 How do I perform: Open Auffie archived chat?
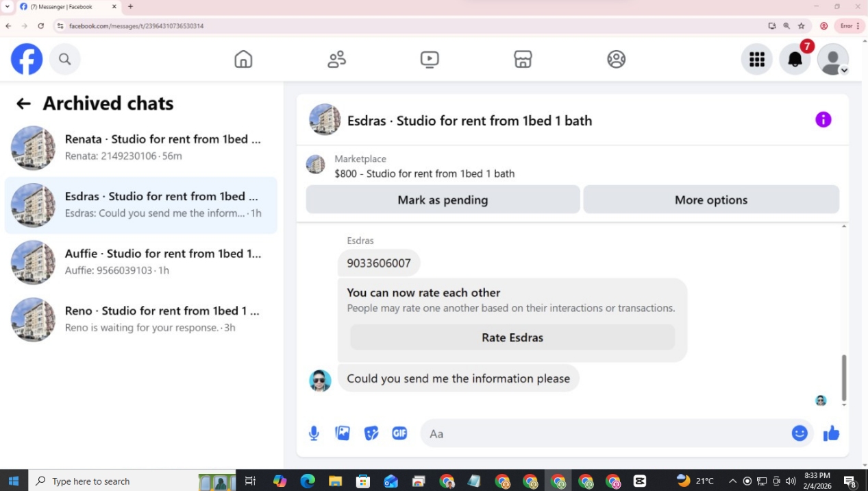click(141, 262)
